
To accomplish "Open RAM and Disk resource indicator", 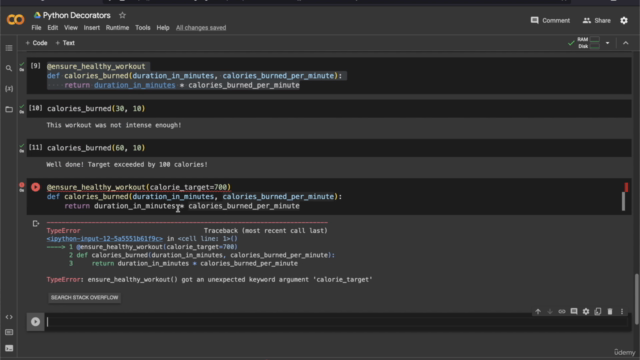I will (x=589, y=43).
